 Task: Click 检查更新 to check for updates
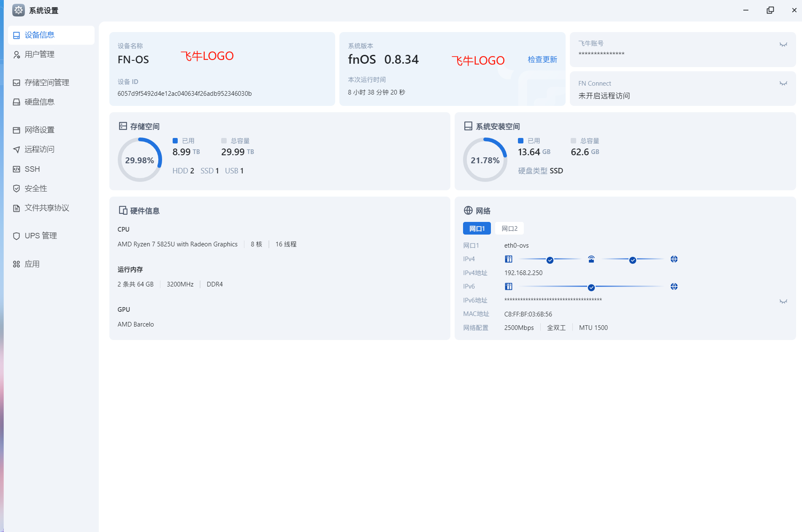click(x=542, y=59)
